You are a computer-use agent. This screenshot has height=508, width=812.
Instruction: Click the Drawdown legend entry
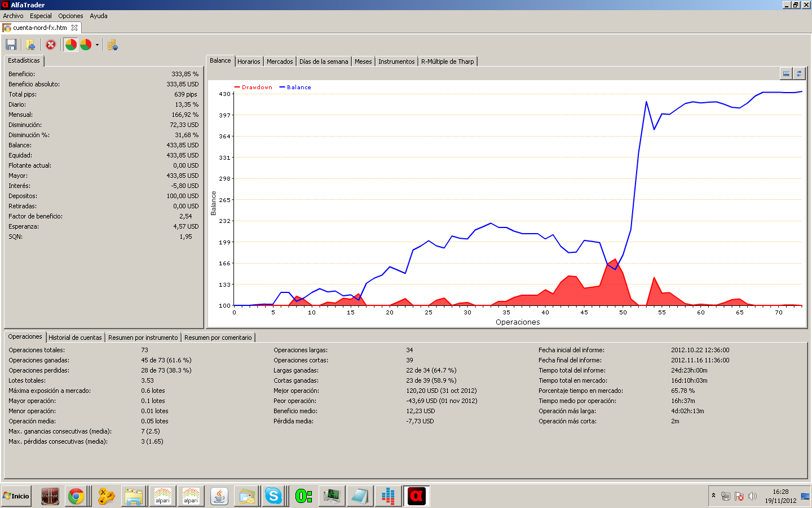pos(253,87)
